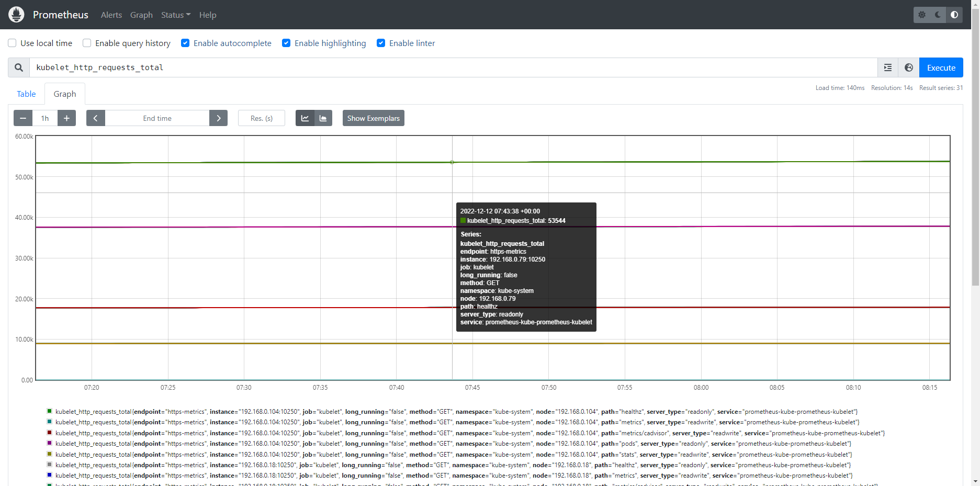Select the Graph panel tab
Screen dimensions: 980x486
point(65,94)
